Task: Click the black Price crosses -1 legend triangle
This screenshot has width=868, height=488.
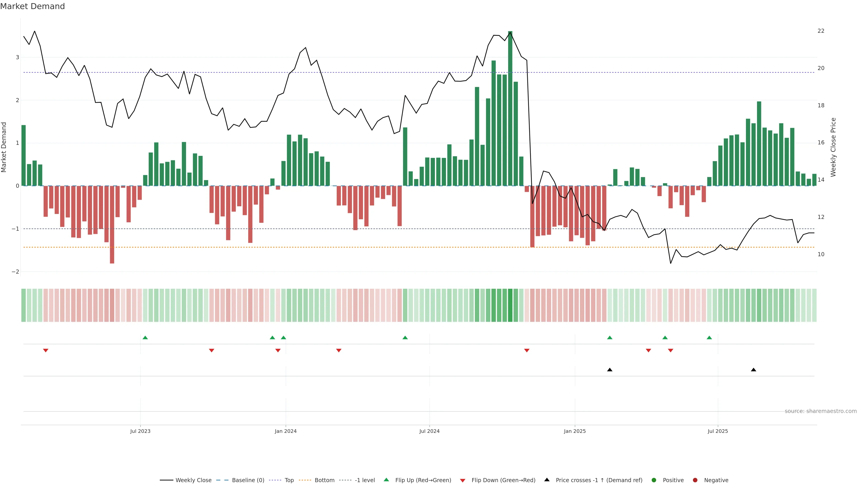Action: pos(547,480)
